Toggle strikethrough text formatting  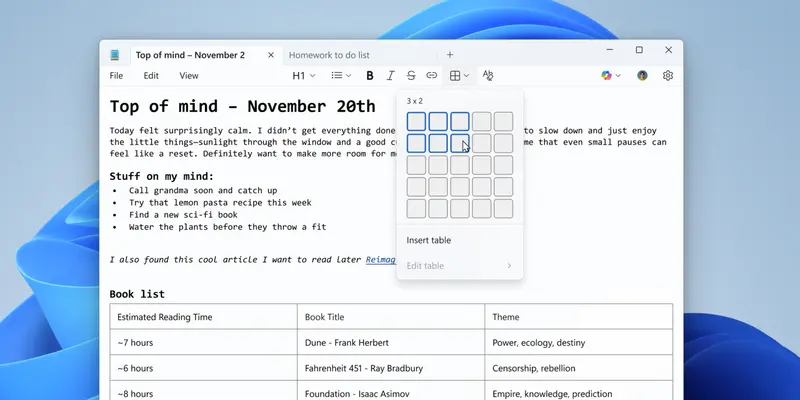(x=411, y=75)
